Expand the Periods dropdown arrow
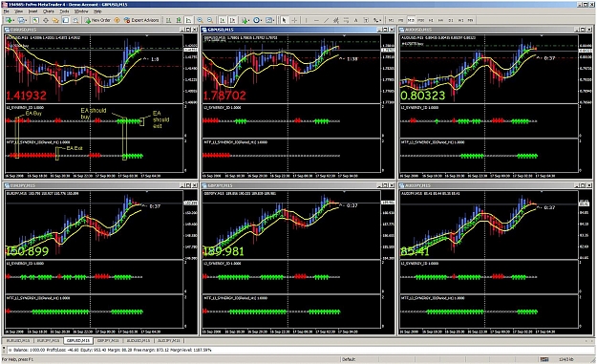This screenshot has width=597, height=364. click(x=261, y=20)
